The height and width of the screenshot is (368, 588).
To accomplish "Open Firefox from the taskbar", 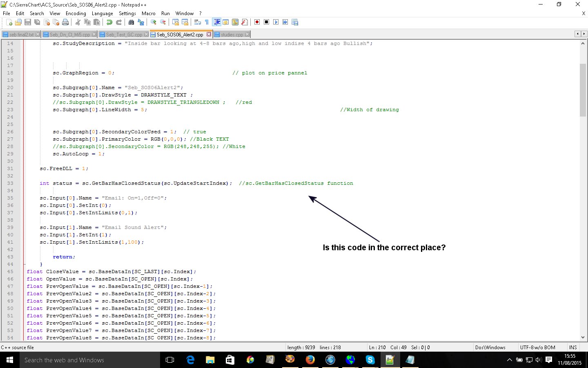I will click(310, 360).
